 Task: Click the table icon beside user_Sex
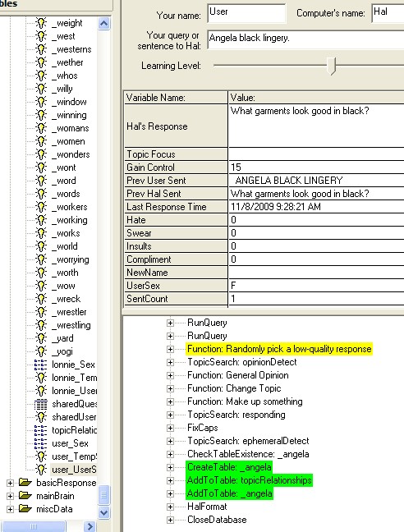tap(41, 443)
